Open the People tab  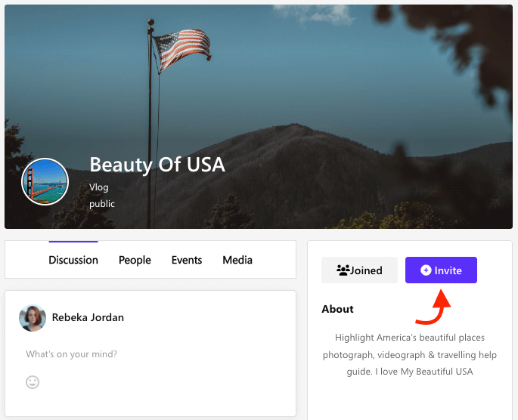135,260
